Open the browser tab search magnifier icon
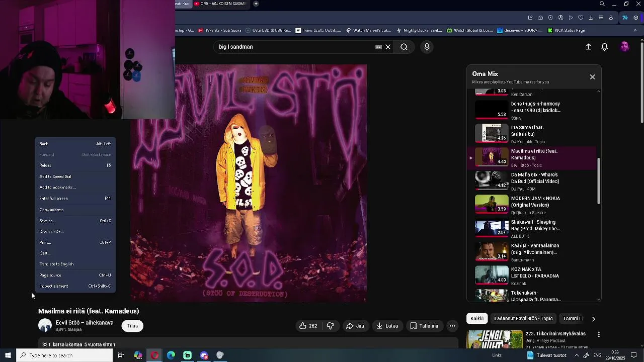 coord(602,4)
